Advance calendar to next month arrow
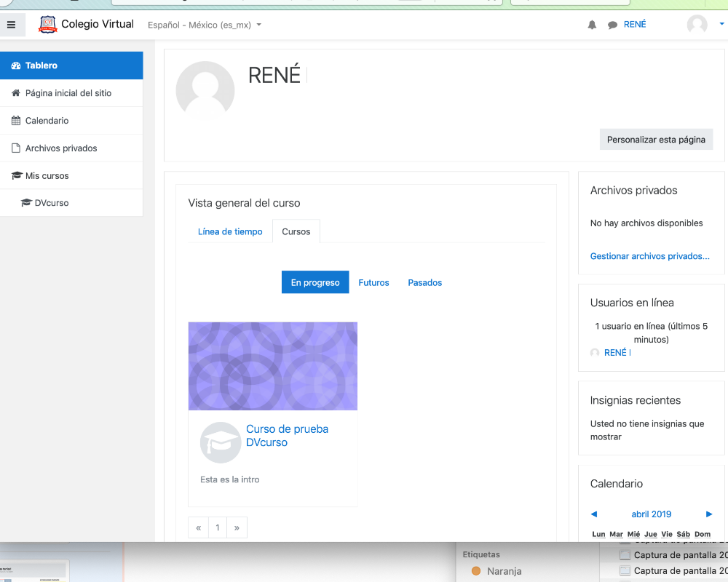728x582 pixels. 709,514
